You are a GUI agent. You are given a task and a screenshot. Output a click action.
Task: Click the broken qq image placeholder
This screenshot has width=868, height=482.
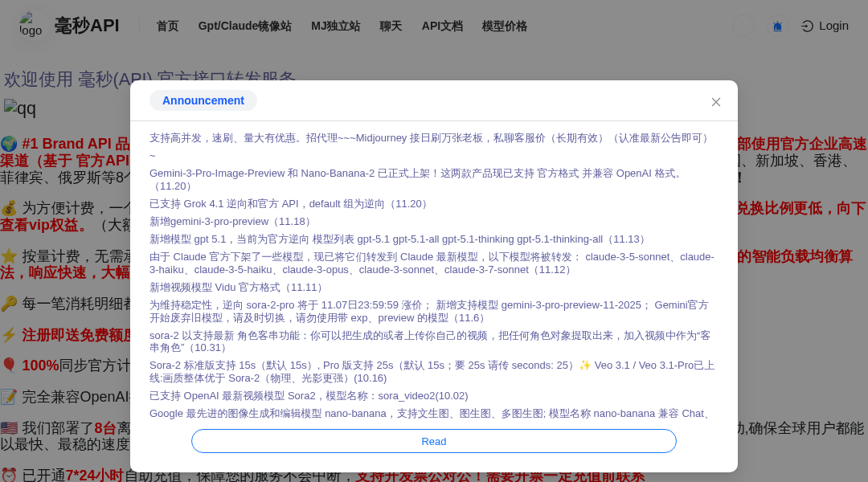(18, 108)
